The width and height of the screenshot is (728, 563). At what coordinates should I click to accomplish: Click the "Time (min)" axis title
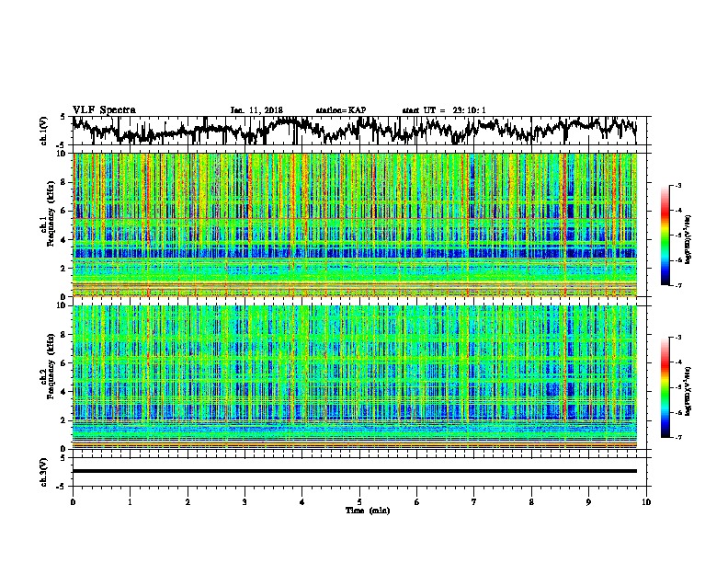click(x=368, y=511)
